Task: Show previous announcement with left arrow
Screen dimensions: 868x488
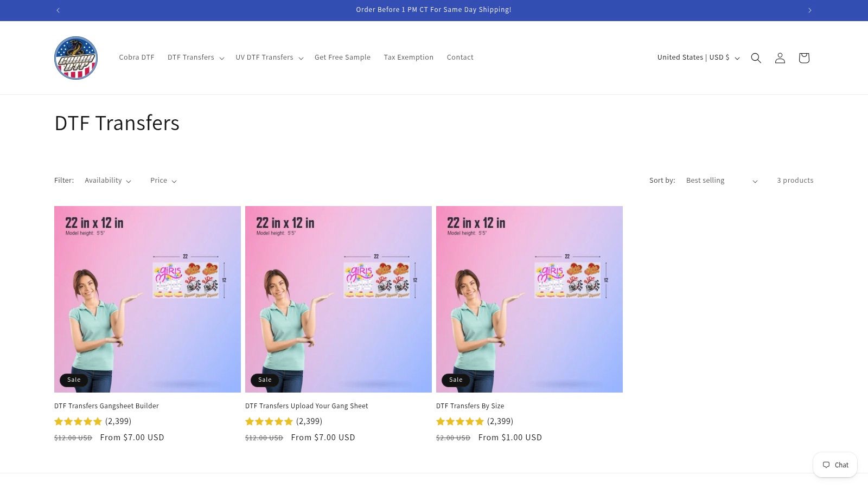Action: 58,10
